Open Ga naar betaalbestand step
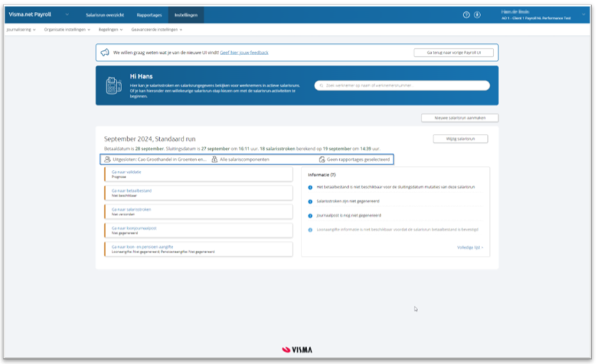 click(x=198, y=192)
